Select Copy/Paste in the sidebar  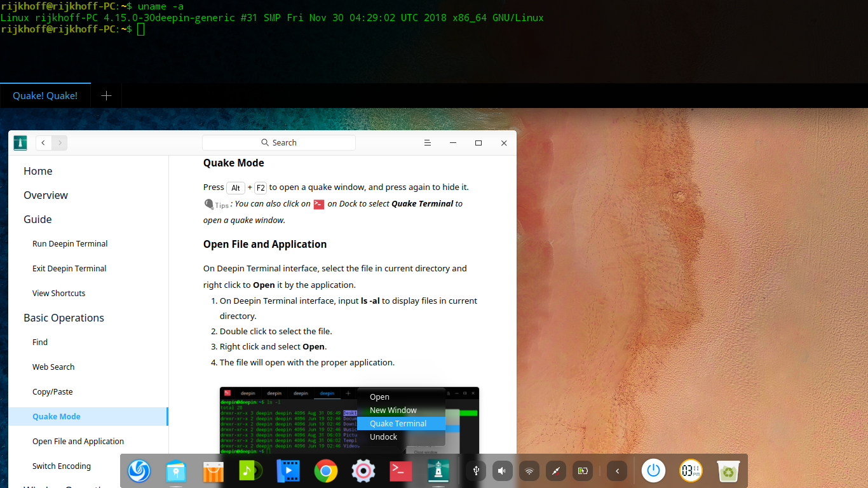click(53, 392)
